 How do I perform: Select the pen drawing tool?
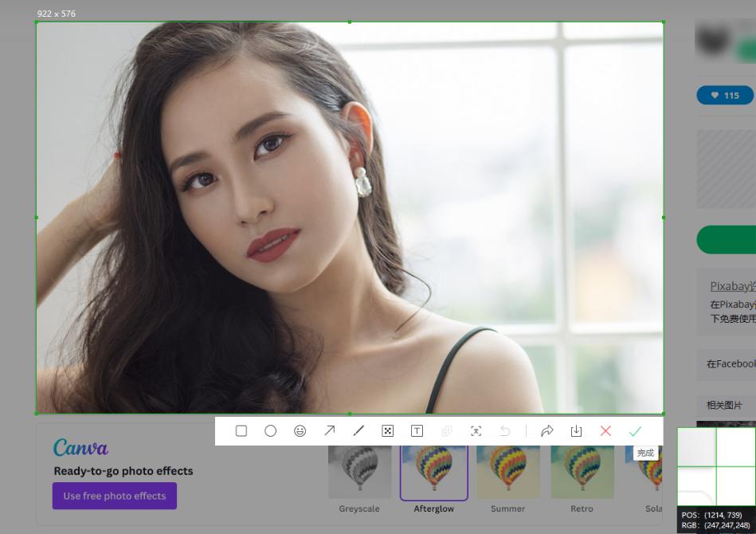tap(358, 430)
